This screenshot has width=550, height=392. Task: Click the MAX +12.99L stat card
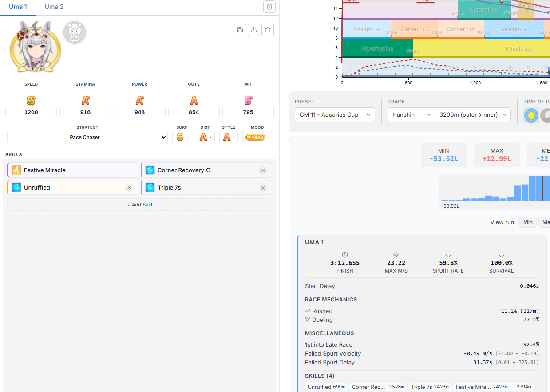pyautogui.click(x=497, y=155)
